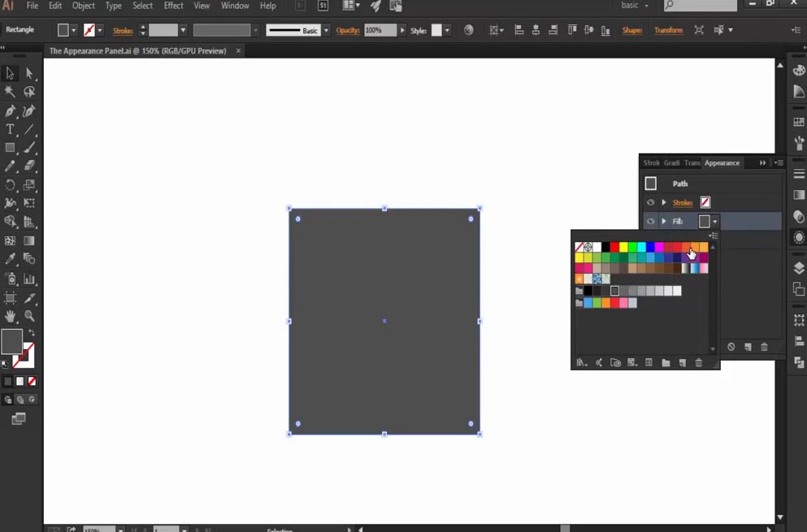The width and height of the screenshot is (807, 532).
Task: Pick the yellow swatch in top swatch row
Action: pos(623,248)
